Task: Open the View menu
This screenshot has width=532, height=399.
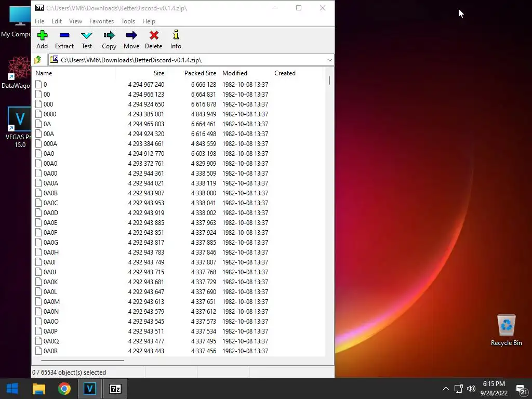Action: pos(75,21)
